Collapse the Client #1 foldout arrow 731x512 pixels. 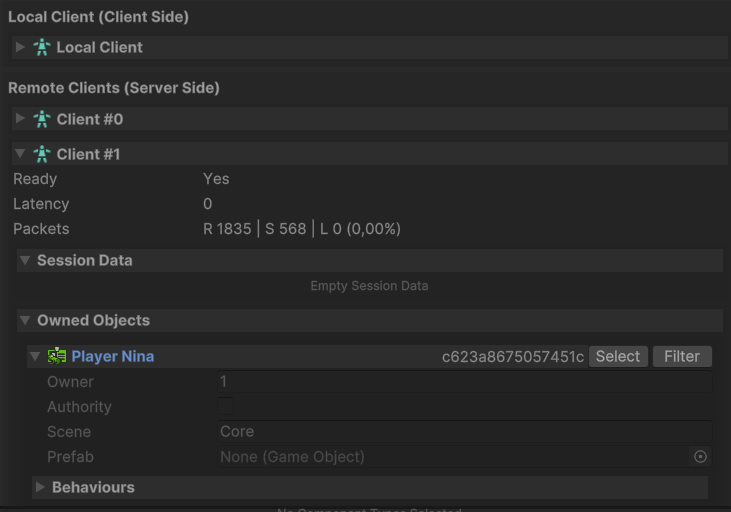[20, 153]
